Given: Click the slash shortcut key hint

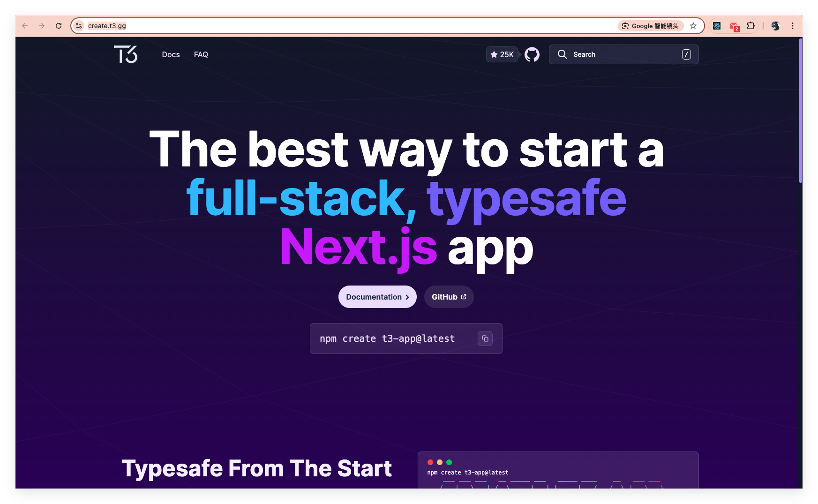Looking at the screenshot, I should [686, 54].
